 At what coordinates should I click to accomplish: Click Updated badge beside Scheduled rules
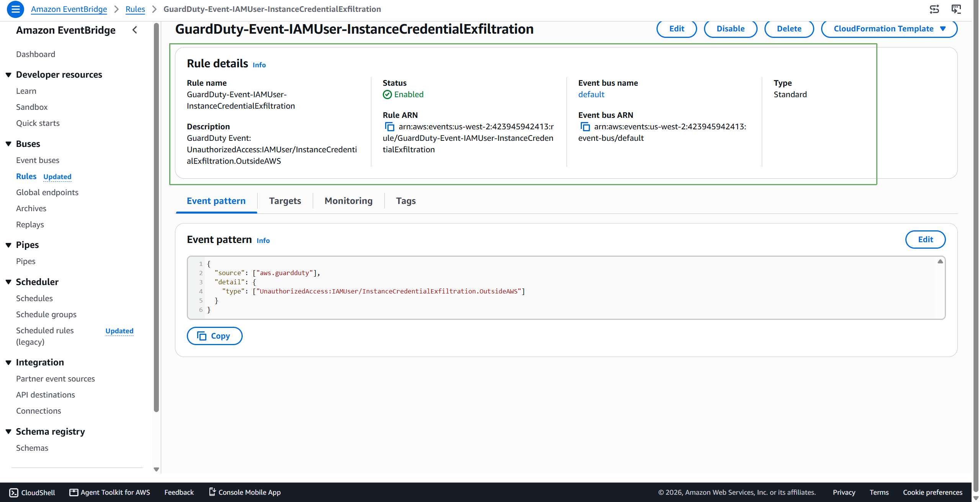[119, 331]
